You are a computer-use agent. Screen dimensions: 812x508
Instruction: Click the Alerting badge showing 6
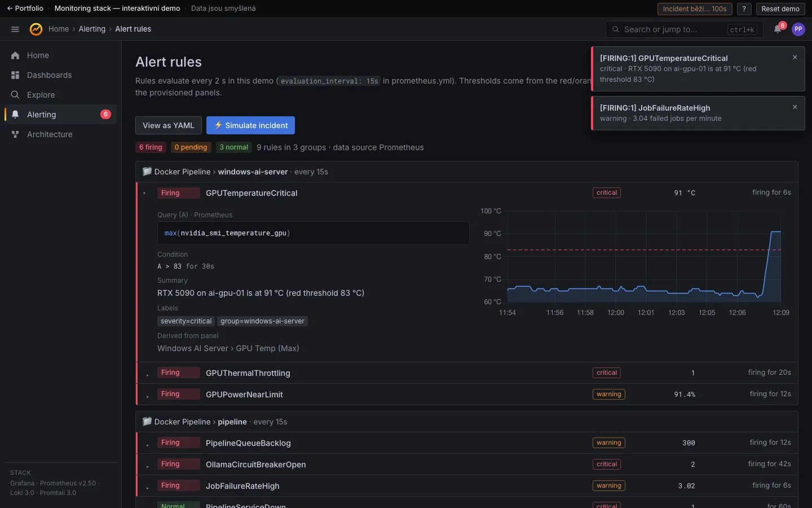click(105, 115)
